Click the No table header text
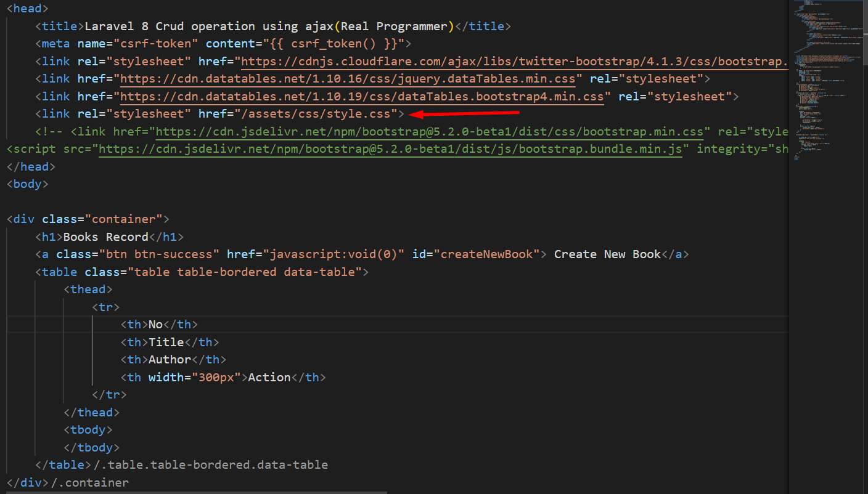 tap(156, 325)
